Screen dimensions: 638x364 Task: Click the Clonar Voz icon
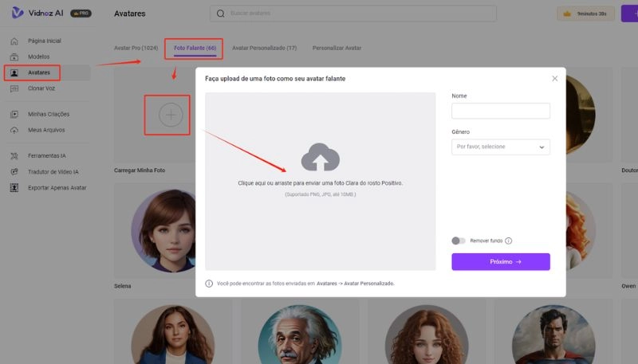pos(14,88)
